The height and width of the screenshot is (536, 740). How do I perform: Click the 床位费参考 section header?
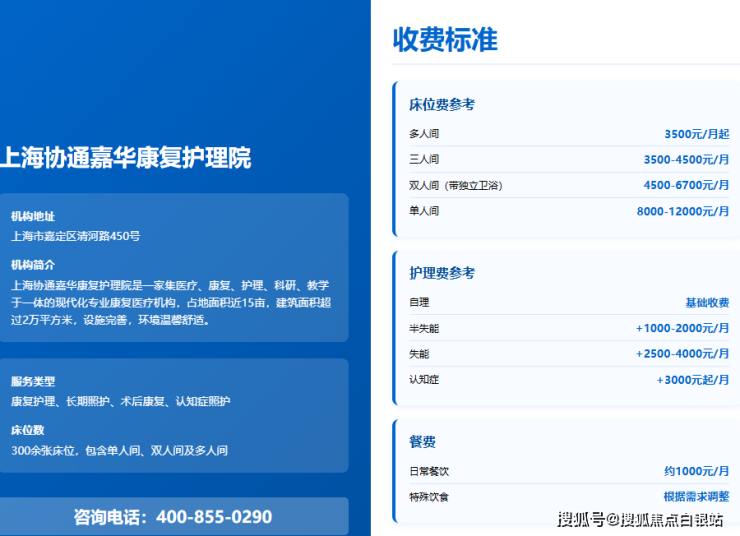(x=442, y=105)
